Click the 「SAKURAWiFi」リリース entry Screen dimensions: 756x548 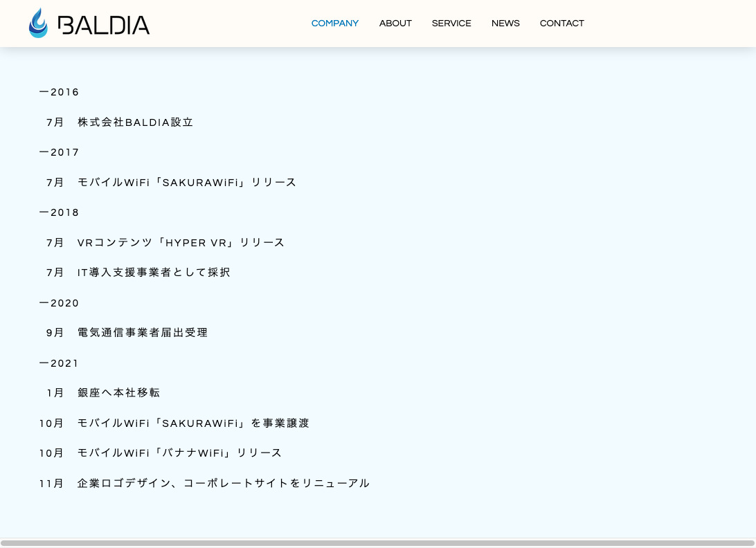187,183
